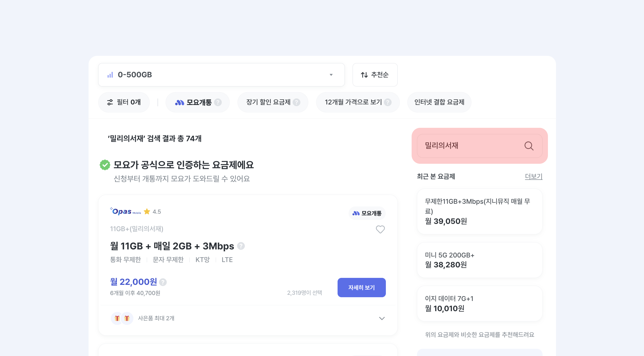Image resolution: width=644 pixels, height=356 pixels.
Task: Open the 0-500GB data range dropdown
Action: pyautogui.click(x=221, y=75)
